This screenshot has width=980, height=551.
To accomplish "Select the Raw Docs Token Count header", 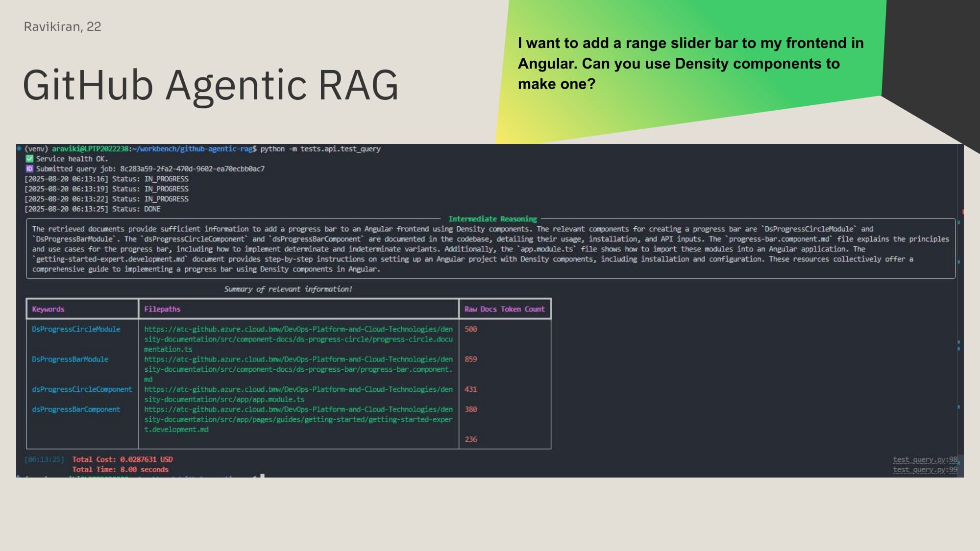I will pos(504,309).
